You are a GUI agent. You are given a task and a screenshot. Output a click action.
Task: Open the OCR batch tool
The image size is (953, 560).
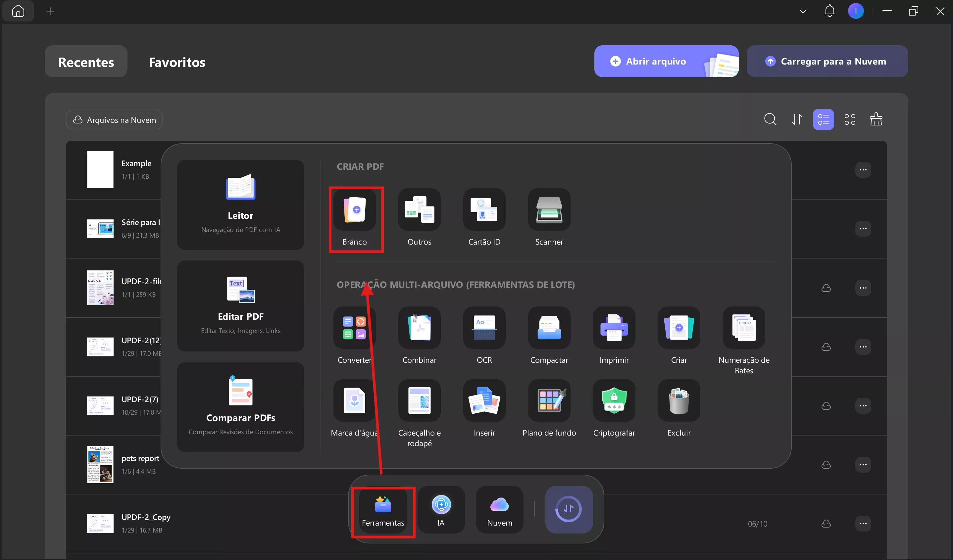[x=484, y=328]
